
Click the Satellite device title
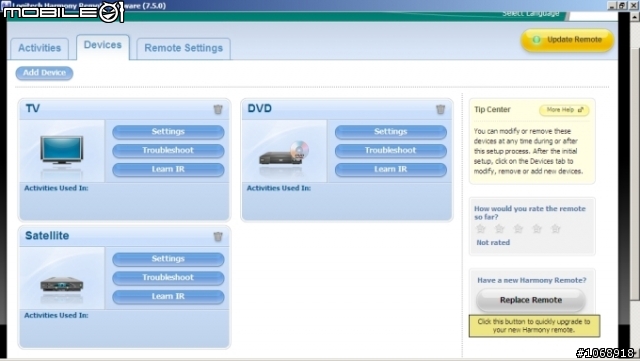point(47,236)
